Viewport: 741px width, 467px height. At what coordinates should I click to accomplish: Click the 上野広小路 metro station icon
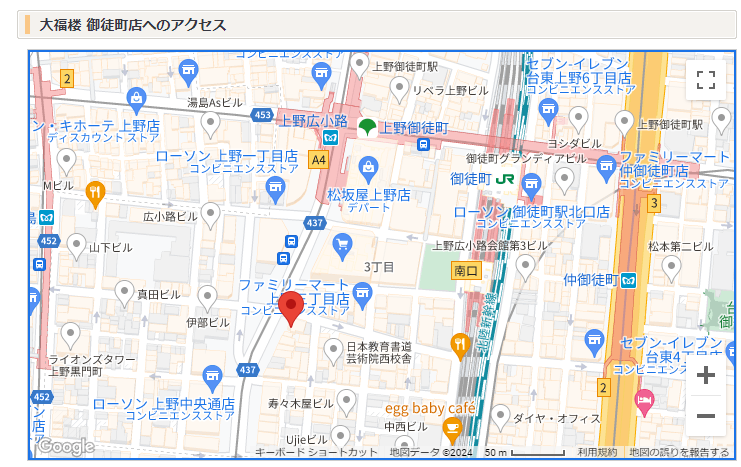[330, 138]
